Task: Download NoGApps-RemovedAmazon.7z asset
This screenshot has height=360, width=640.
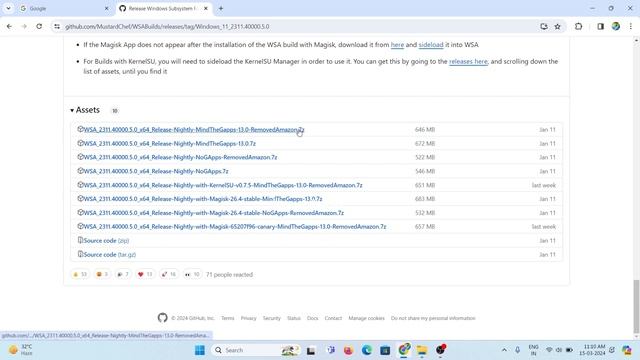Action: [x=180, y=157]
